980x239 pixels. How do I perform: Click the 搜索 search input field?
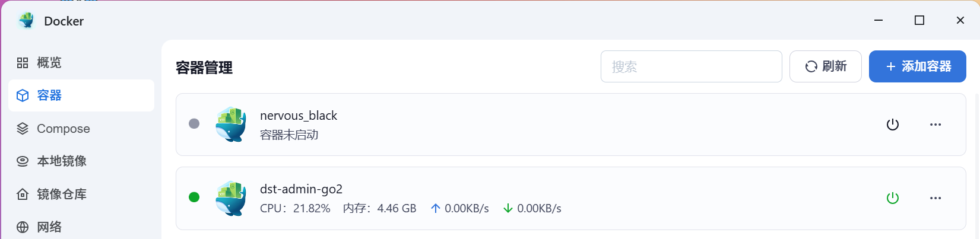coord(691,66)
